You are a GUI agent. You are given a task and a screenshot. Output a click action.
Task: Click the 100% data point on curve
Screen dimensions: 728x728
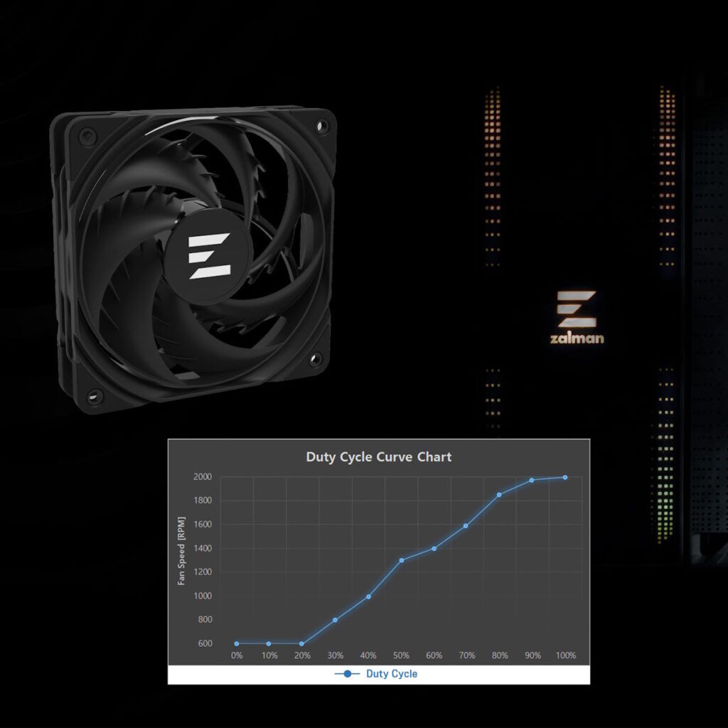tap(565, 477)
